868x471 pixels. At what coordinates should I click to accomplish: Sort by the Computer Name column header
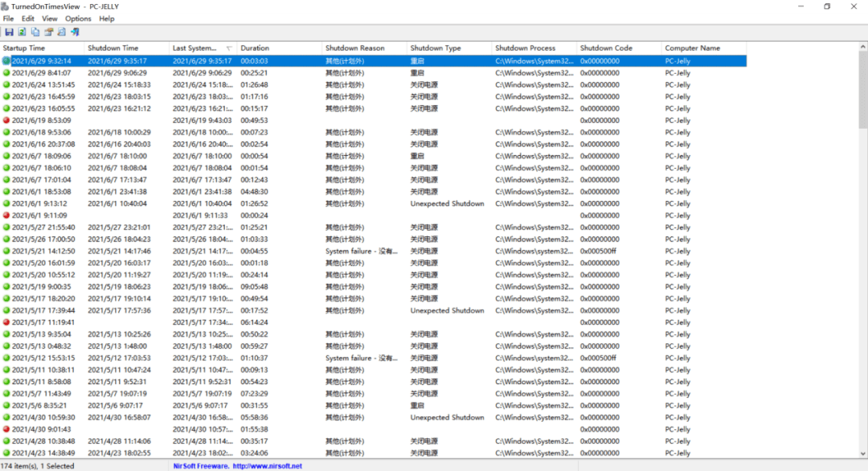pos(692,48)
